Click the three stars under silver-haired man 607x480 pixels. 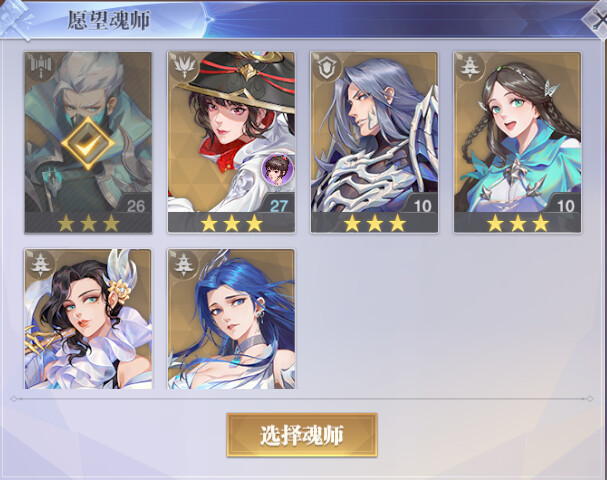point(374,223)
